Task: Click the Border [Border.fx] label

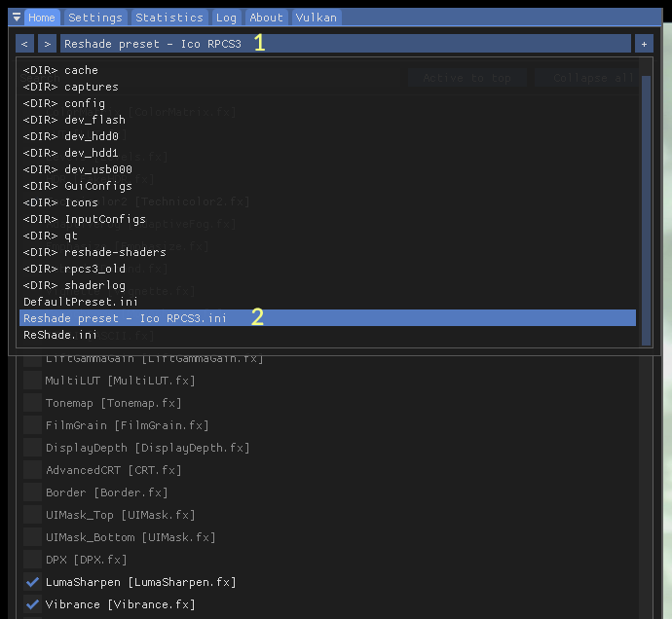Action: pyautogui.click(x=107, y=492)
